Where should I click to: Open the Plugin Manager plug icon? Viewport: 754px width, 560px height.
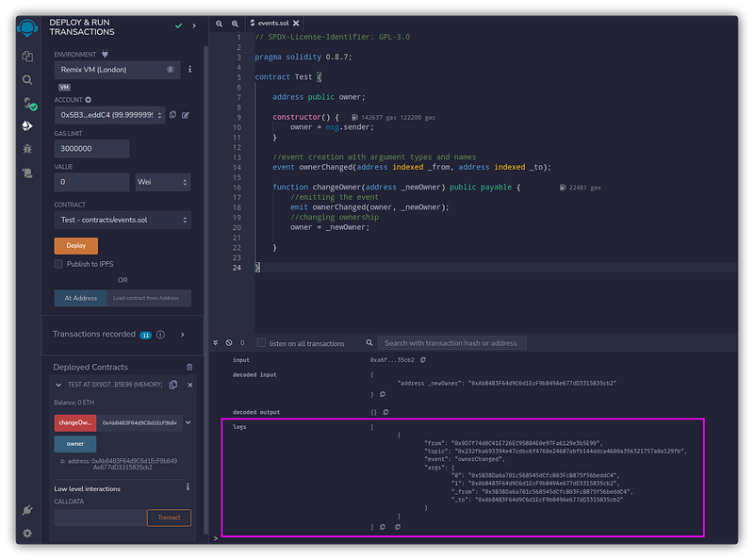[x=27, y=510]
